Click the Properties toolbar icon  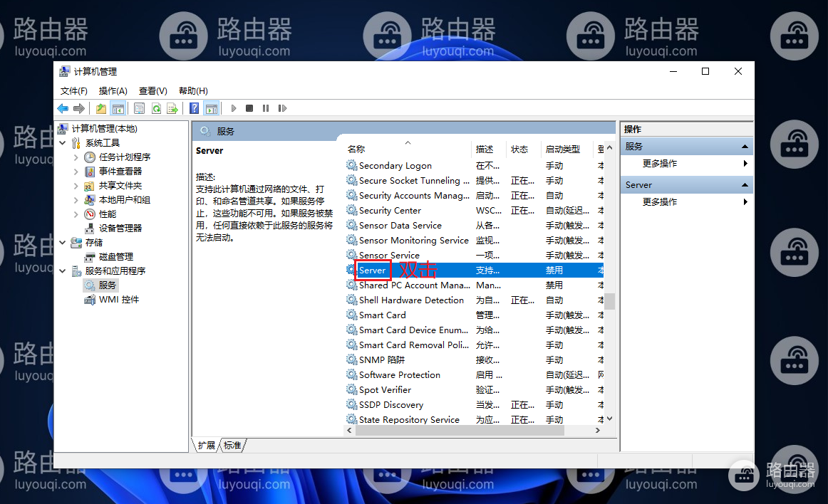click(x=139, y=108)
